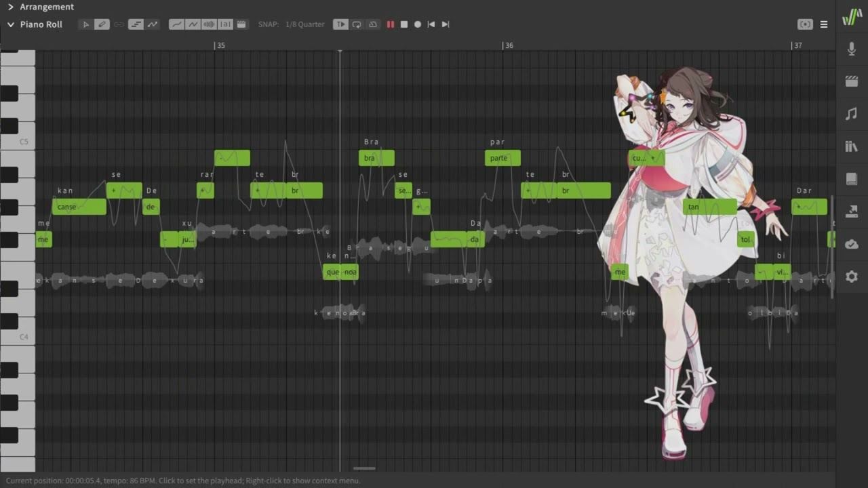
Task: Click the C4 key on piano keyboard
Action: tap(18, 337)
